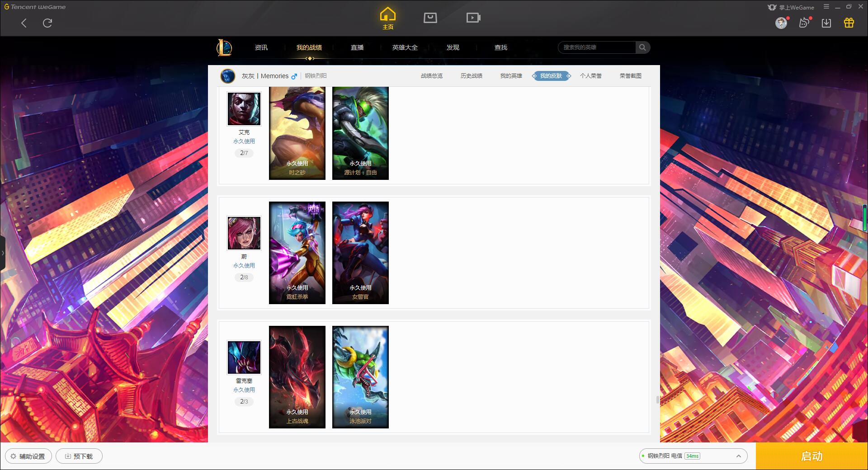This screenshot has height=470, width=868.
Task: Click the 搜索我的英雄 search field
Action: [x=597, y=47]
